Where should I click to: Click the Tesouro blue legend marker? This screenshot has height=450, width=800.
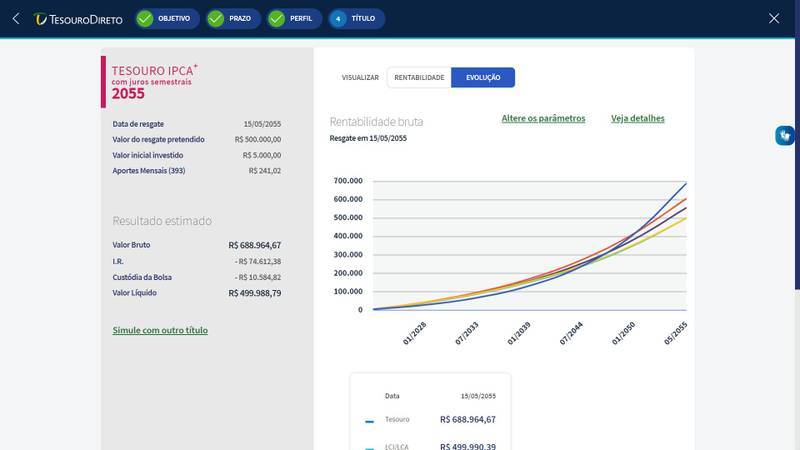pyautogui.click(x=369, y=421)
